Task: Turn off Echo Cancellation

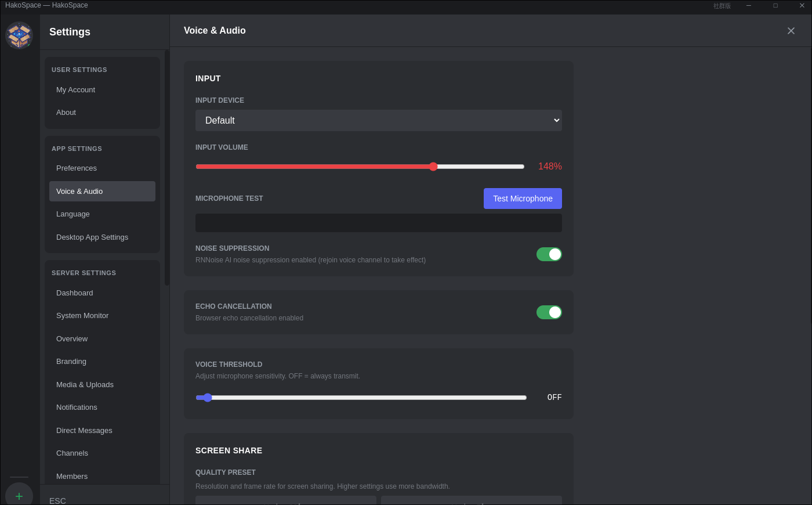Action: [549, 312]
